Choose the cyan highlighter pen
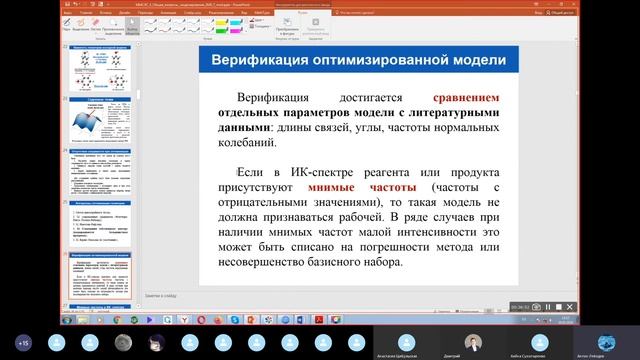The image size is (640, 360). pyautogui.click(x=236, y=22)
